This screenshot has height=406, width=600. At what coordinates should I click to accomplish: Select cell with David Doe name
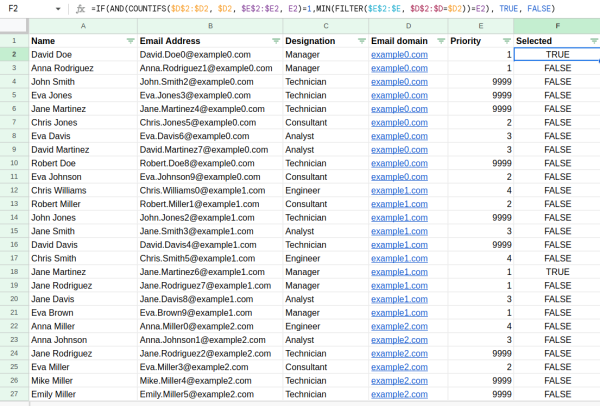[83, 54]
